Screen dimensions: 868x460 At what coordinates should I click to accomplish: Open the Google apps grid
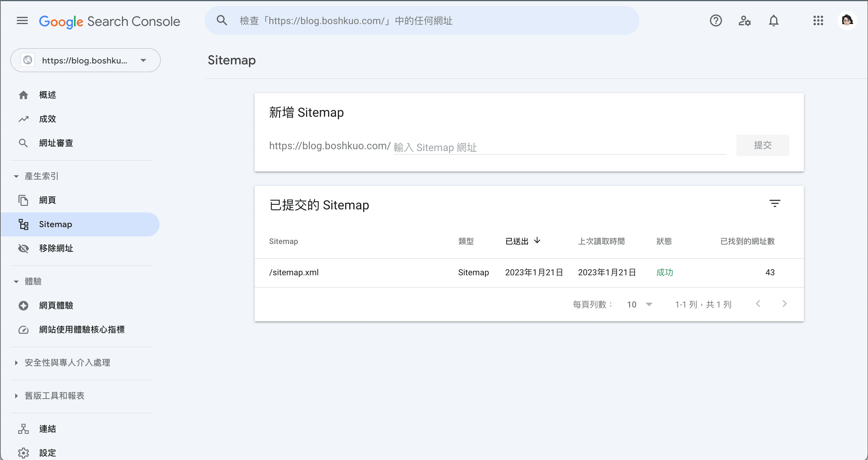pos(818,21)
